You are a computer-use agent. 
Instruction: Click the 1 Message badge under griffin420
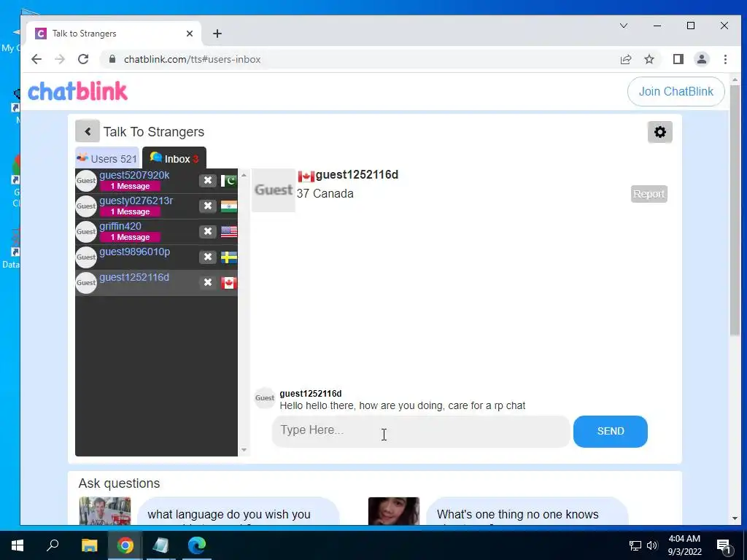(x=130, y=237)
